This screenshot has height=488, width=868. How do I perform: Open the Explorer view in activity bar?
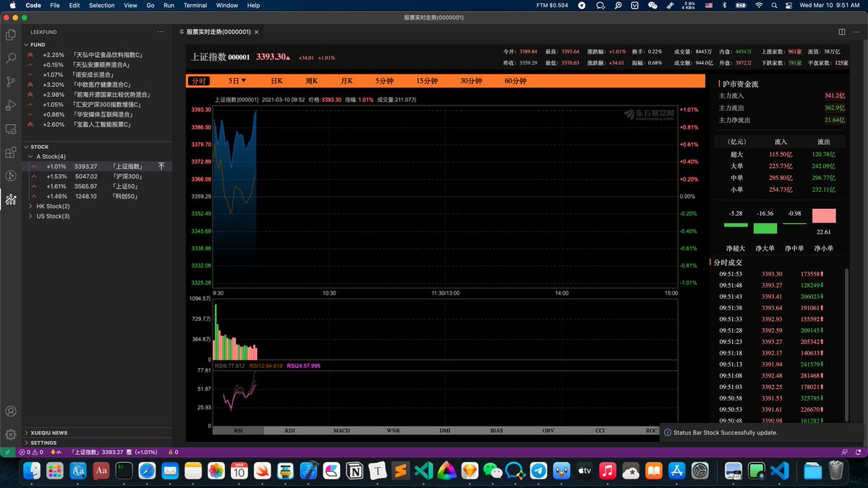[x=11, y=34]
